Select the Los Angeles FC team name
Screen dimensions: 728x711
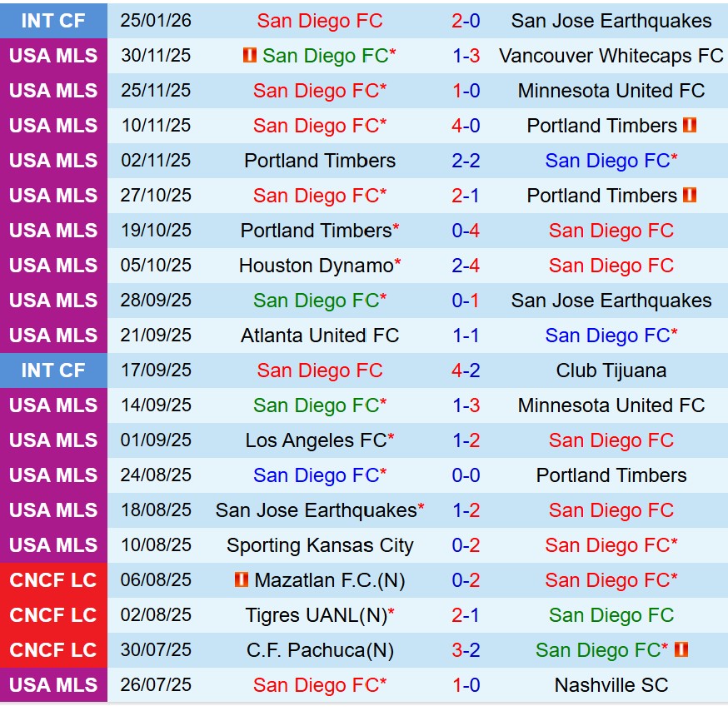tap(316, 440)
